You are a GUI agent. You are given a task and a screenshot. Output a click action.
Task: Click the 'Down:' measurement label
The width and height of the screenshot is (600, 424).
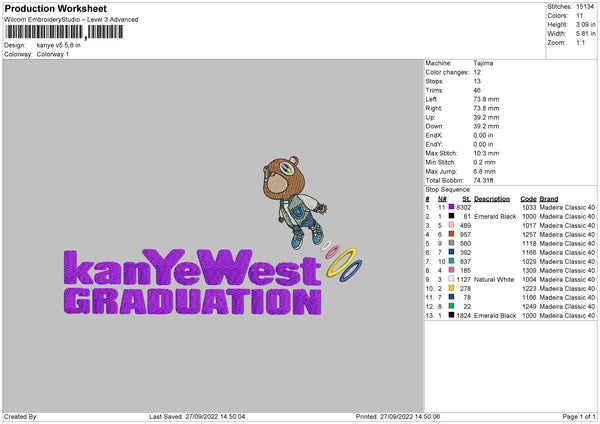point(434,126)
